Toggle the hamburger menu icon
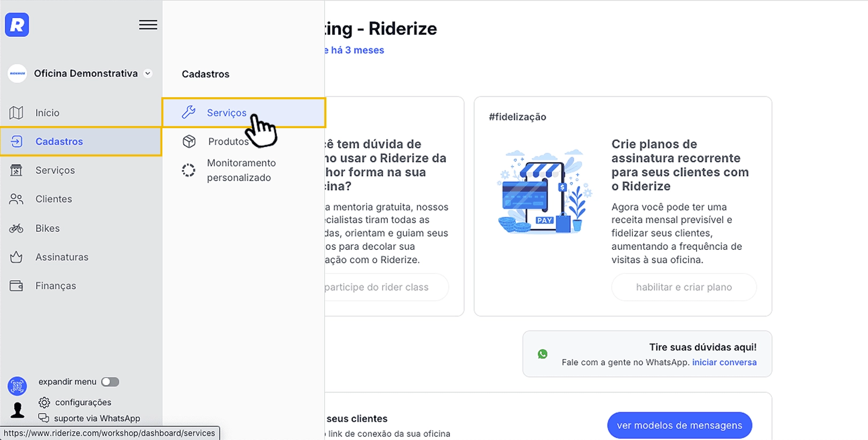This screenshot has height=440, width=868. point(148,25)
